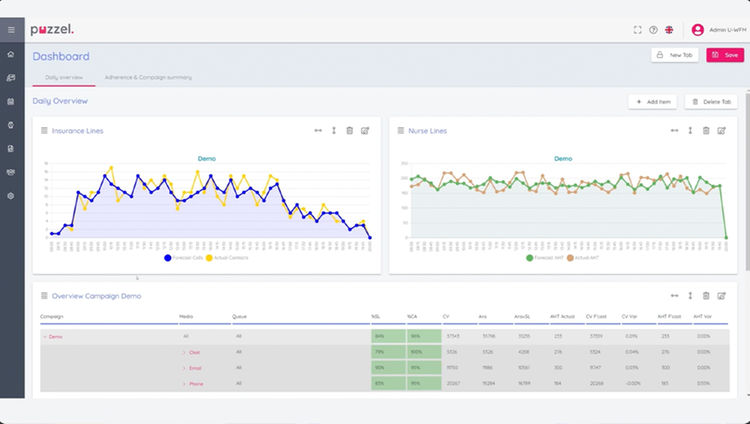Select the Daily overview tab

(x=64, y=77)
